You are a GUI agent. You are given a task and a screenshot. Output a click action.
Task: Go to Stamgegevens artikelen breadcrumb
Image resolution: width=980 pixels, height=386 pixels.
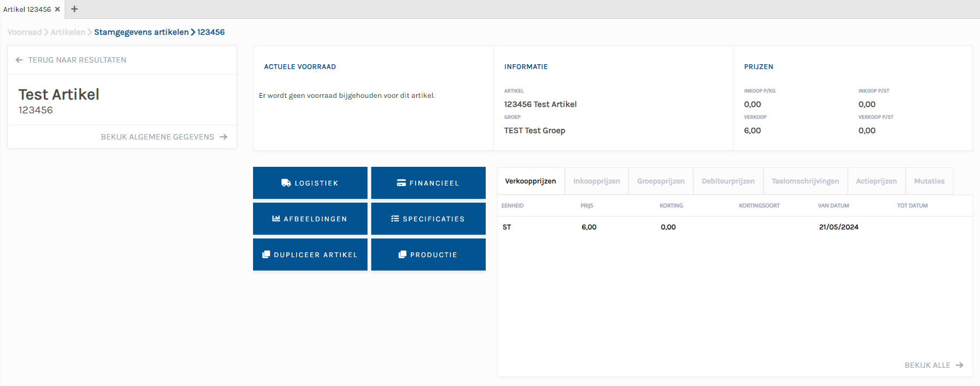(141, 32)
